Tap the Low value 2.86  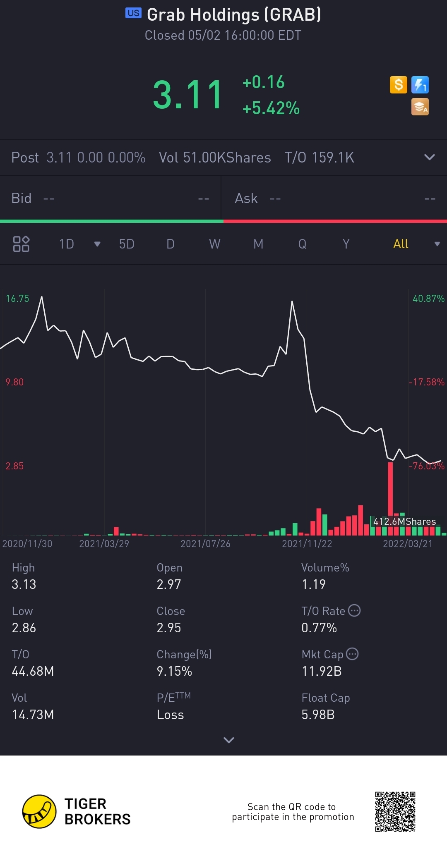tap(24, 628)
